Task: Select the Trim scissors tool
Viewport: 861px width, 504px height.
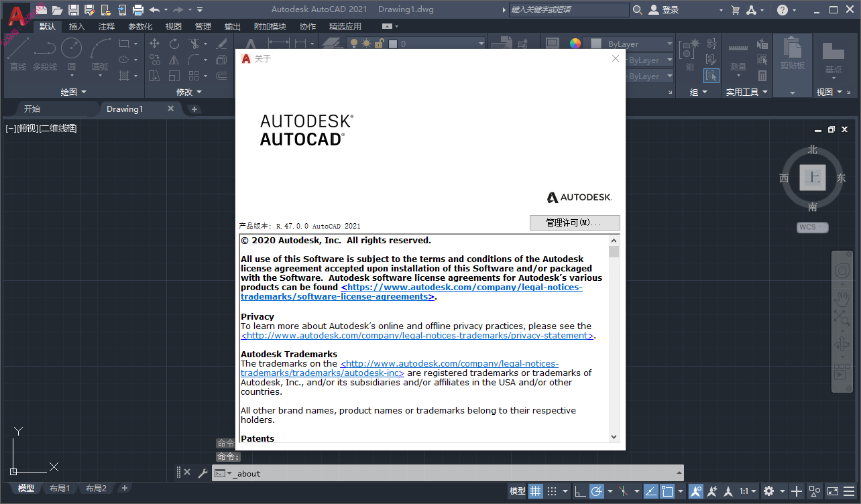Action: pyautogui.click(x=194, y=44)
